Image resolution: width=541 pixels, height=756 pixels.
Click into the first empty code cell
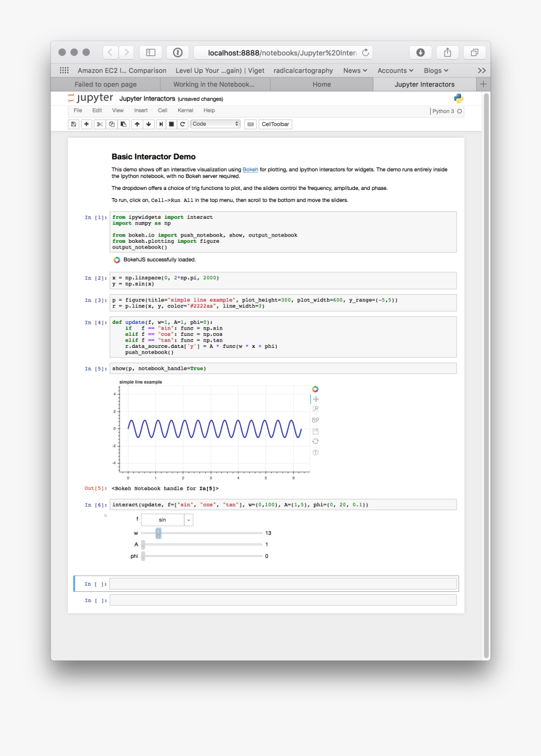pos(283,584)
